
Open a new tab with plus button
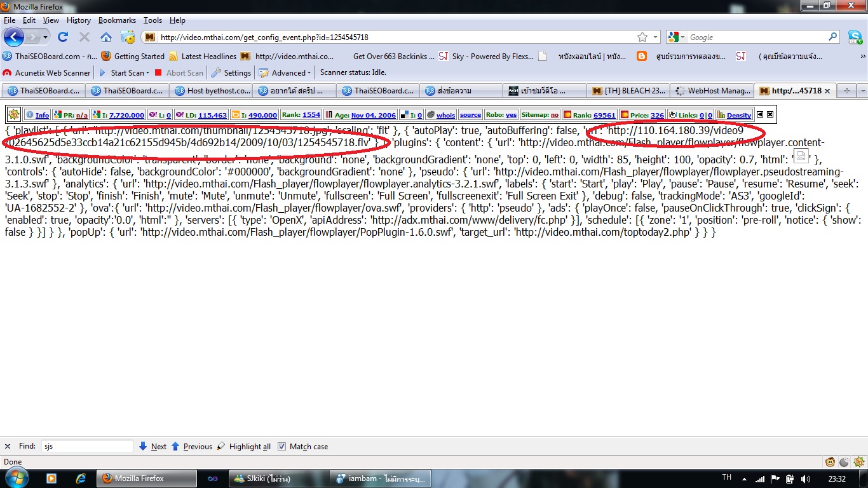click(846, 91)
